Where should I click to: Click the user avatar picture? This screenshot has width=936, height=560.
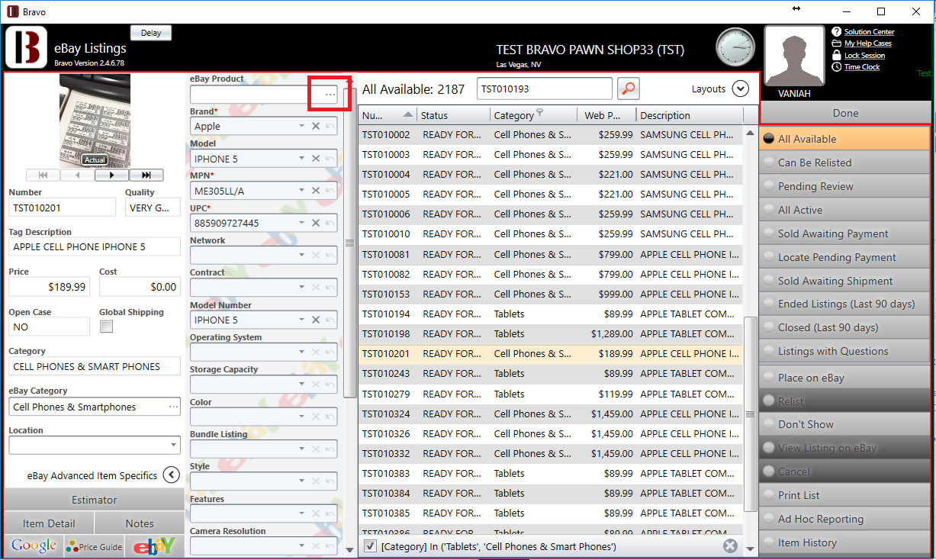794,55
